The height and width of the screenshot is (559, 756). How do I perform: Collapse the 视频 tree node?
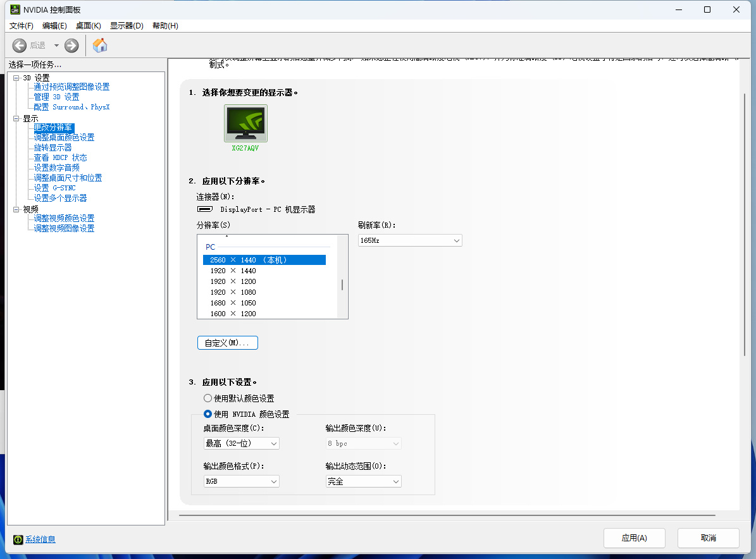[16, 209]
